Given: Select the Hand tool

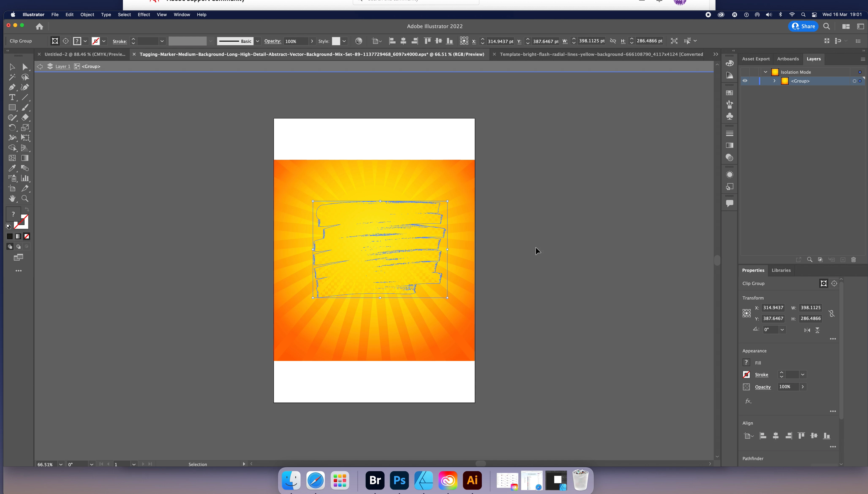Looking at the screenshot, I should point(12,198).
